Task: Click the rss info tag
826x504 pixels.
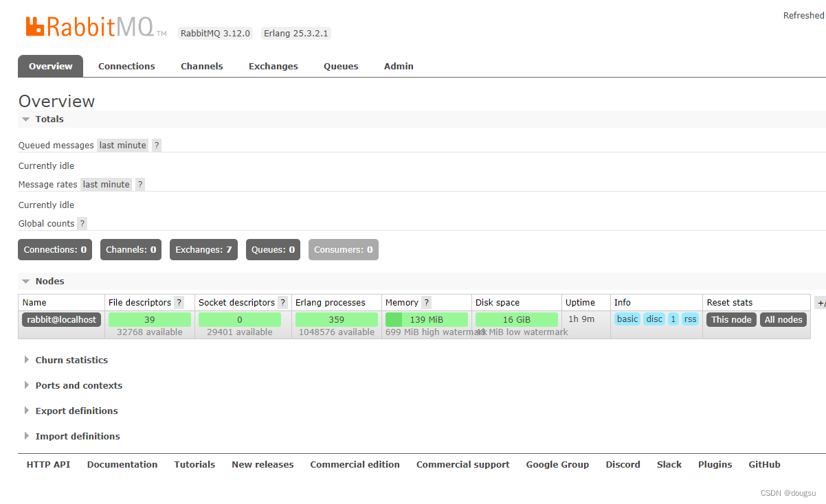Action: point(691,319)
